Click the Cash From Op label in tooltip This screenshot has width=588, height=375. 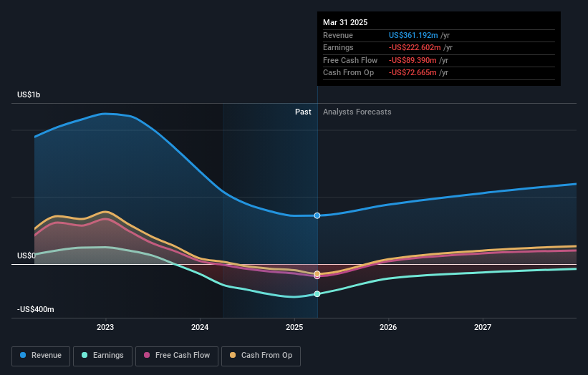click(x=348, y=73)
